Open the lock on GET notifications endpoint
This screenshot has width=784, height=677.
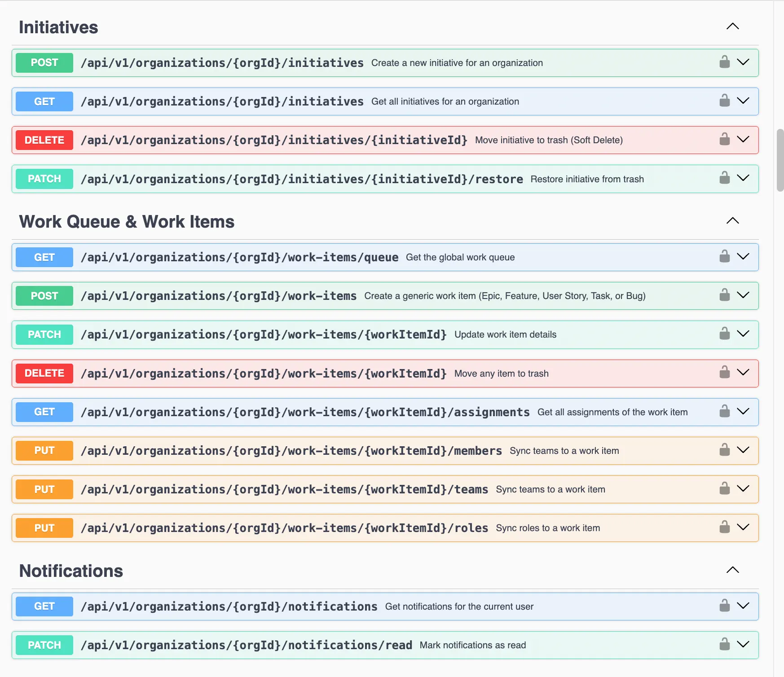point(724,606)
